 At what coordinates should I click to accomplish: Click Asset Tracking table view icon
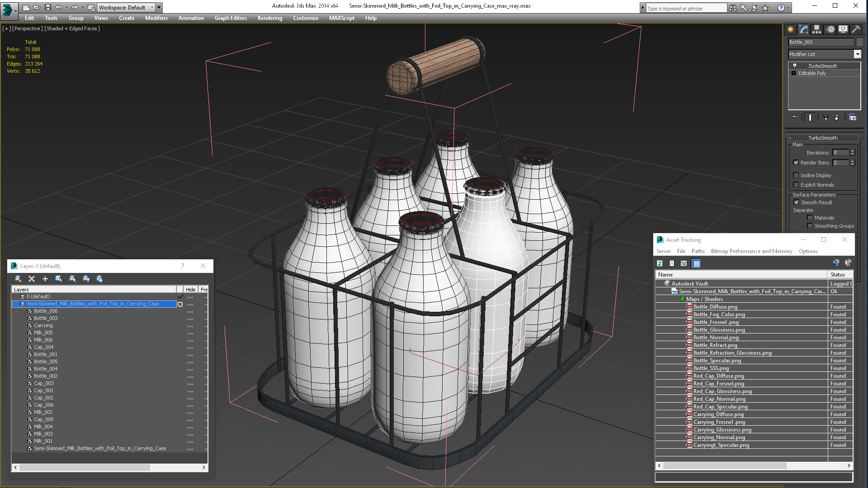point(697,263)
